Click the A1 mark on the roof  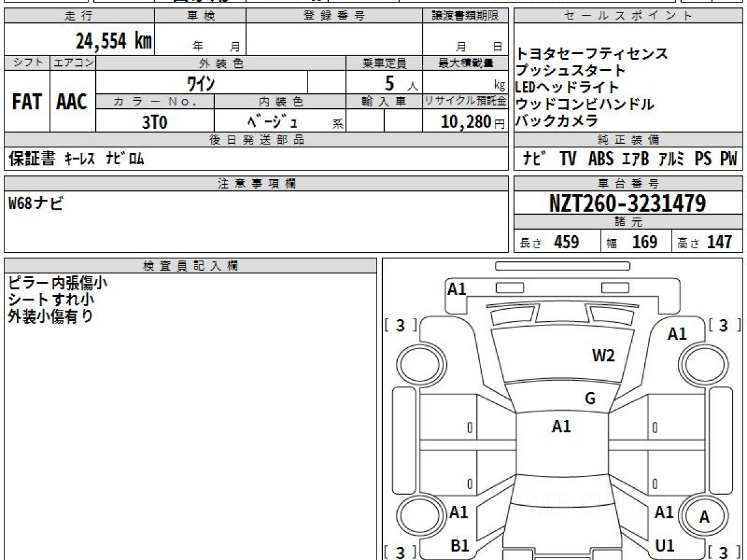point(561,426)
